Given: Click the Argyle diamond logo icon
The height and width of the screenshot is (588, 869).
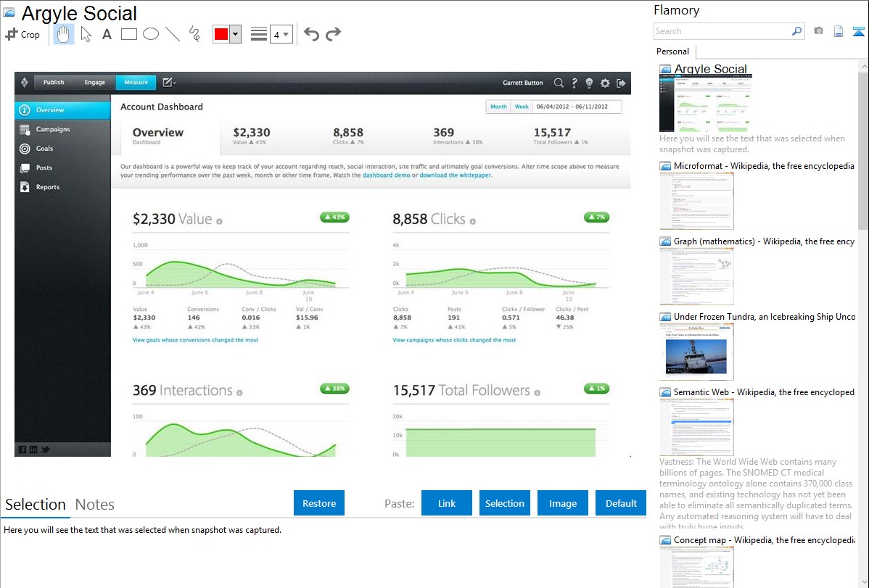Looking at the screenshot, I should pyautogui.click(x=25, y=83).
